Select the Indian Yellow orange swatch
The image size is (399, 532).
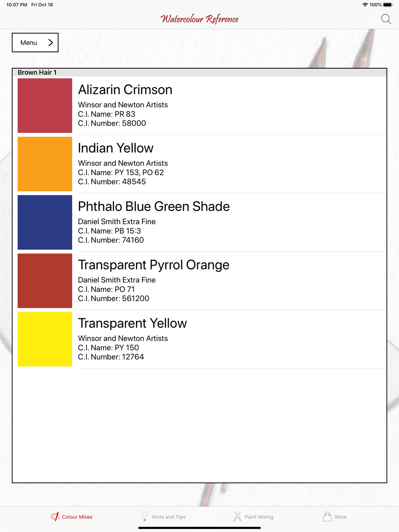(x=45, y=164)
